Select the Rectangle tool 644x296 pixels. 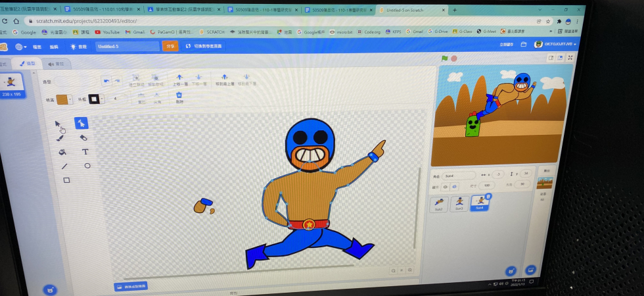[x=66, y=180]
